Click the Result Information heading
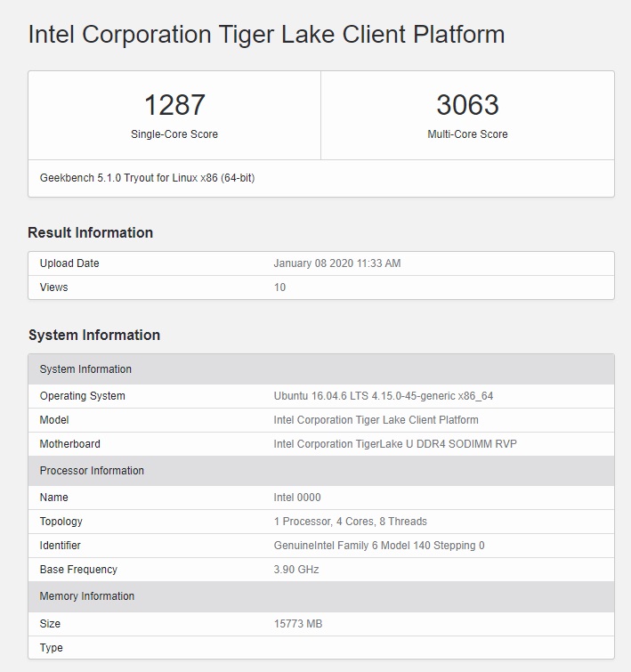 point(91,232)
